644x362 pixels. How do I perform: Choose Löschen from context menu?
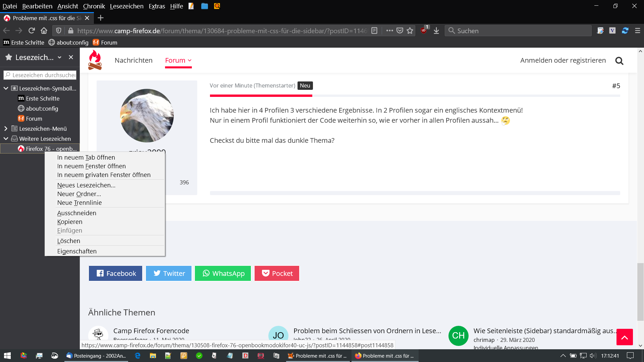tap(68, 241)
